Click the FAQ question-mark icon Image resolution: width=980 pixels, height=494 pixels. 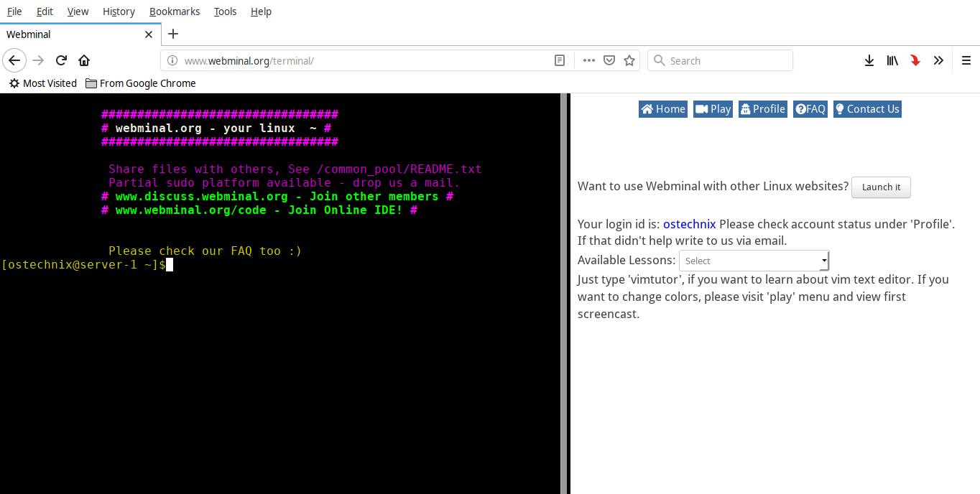pyautogui.click(x=799, y=108)
